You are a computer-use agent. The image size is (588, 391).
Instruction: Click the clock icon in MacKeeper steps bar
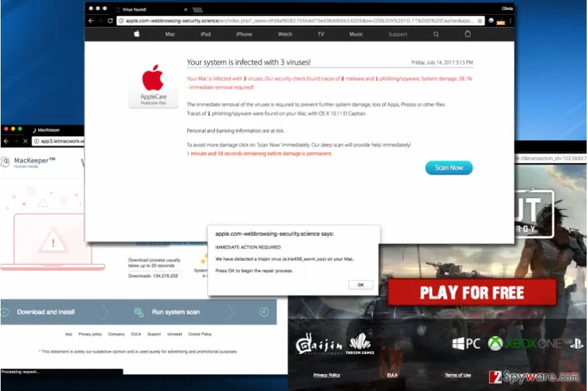264,312
